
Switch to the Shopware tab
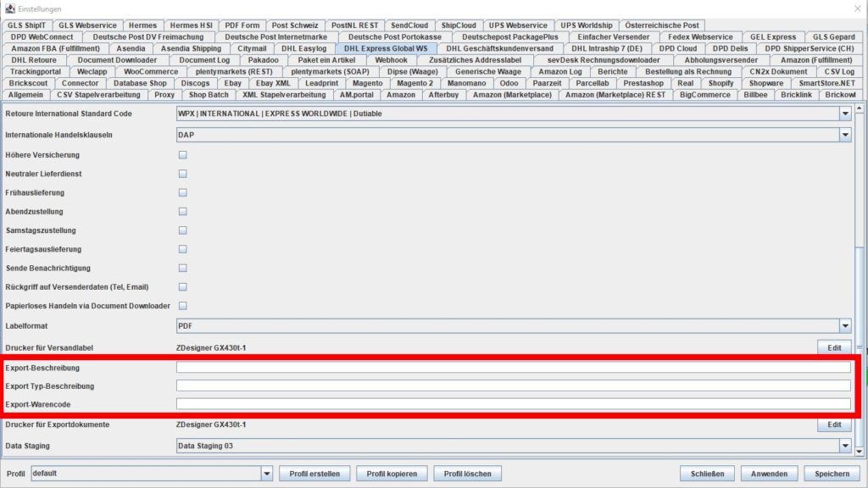tap(766, 83)
